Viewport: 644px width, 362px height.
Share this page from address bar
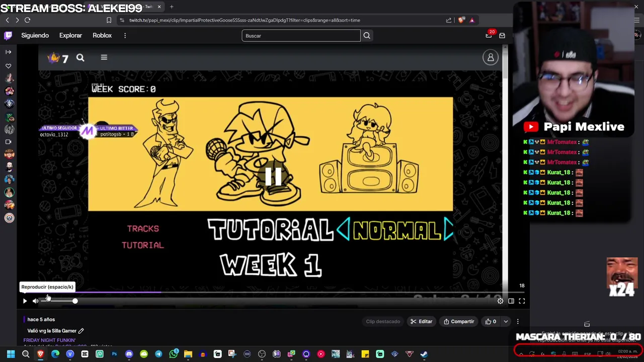[449, 20]
